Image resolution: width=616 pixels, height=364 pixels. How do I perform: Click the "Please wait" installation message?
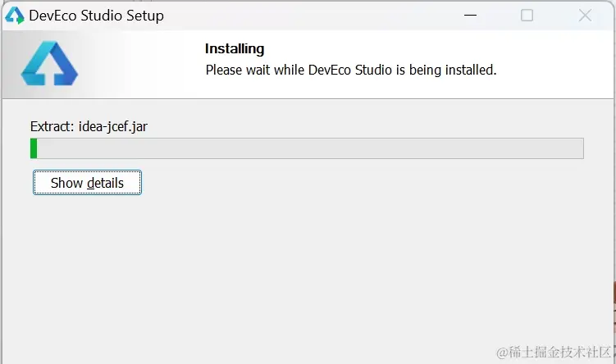click(350, 70)
